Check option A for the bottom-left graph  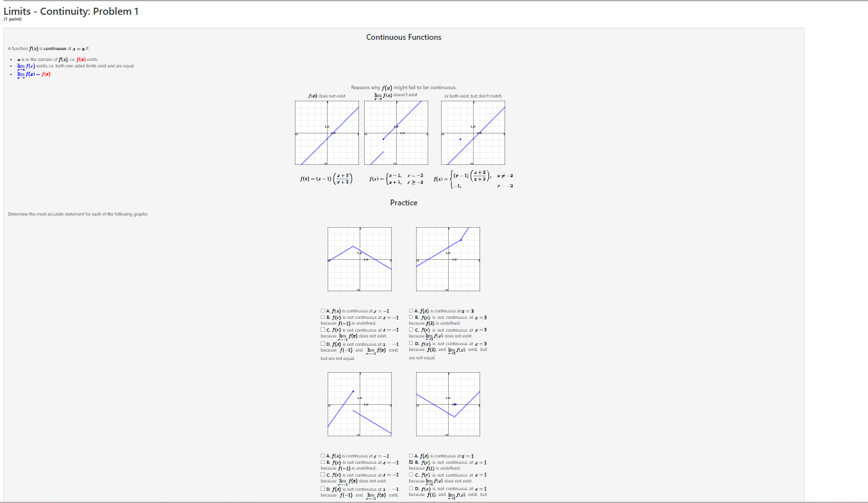322,456
